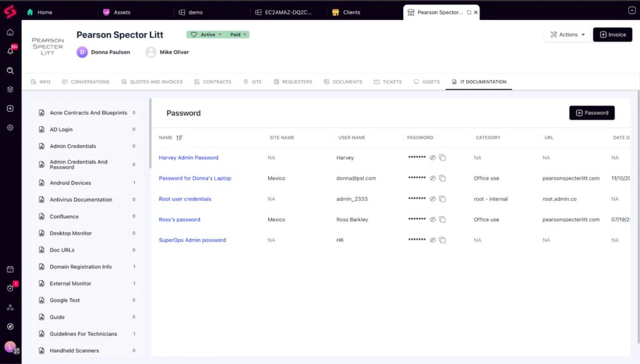Show hidden Ross's password value
Image resolution: width=640 pixels, height=364 pixels.
(432, 220)
